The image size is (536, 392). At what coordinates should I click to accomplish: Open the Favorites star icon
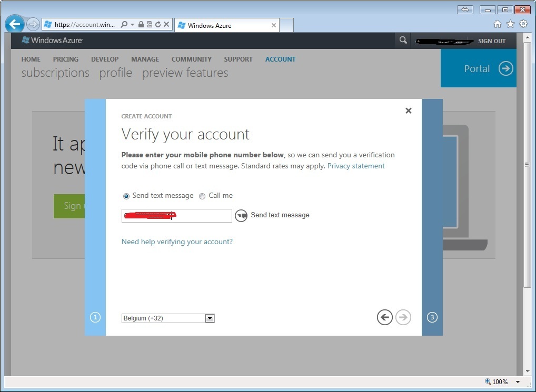(x=510, y=24)
